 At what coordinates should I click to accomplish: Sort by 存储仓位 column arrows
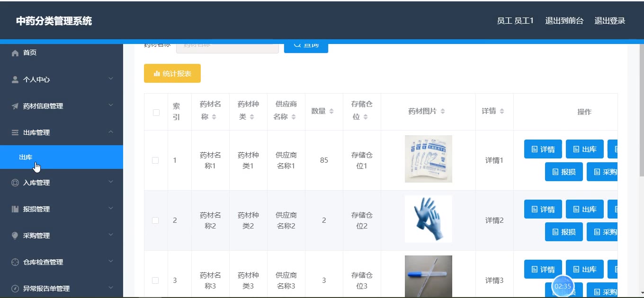(x=366, y=117)
